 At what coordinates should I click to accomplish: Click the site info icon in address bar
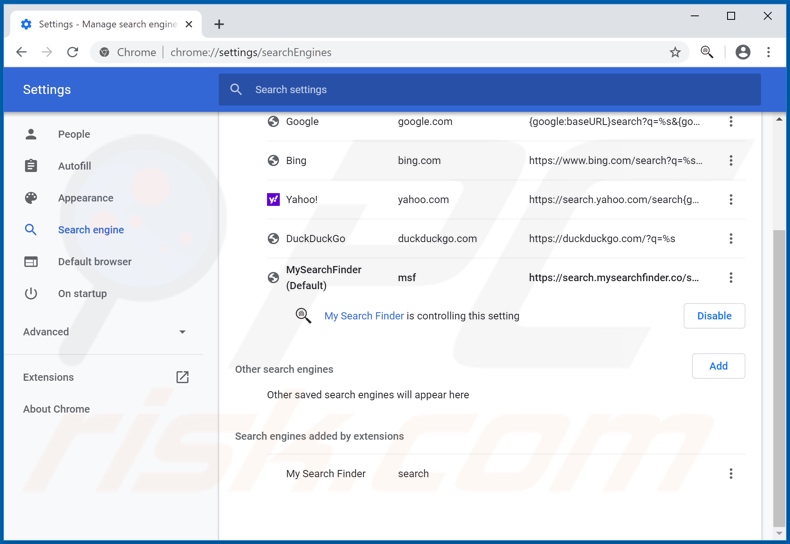point(104,52)
